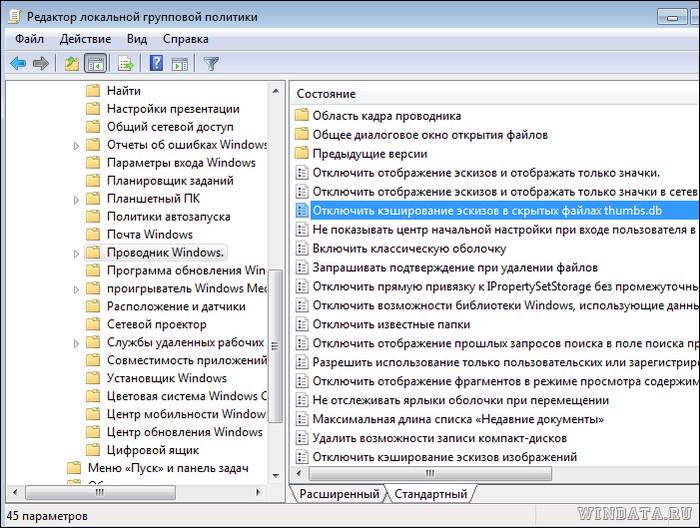Toggle the action pane toolbar icon

click(180, 64)
